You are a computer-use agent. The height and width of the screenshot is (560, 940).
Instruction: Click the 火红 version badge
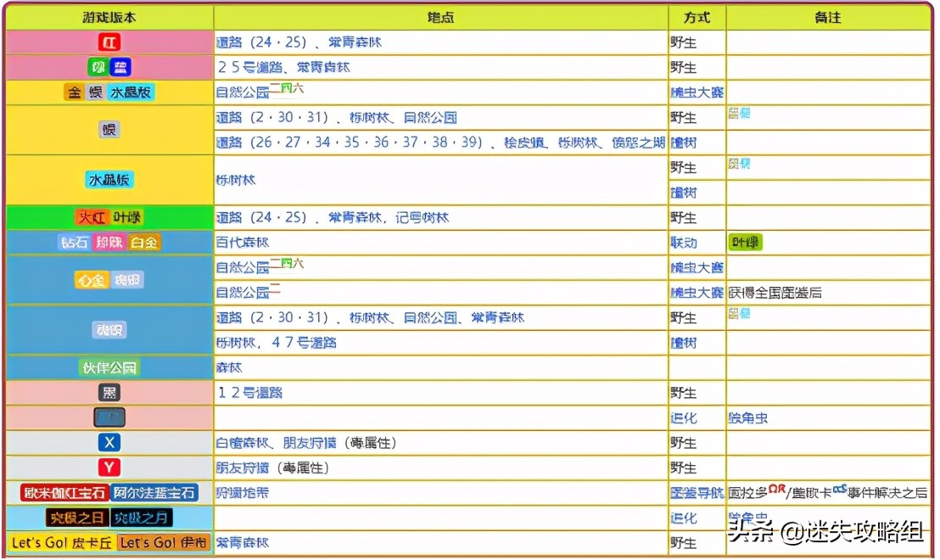point(93,217)
